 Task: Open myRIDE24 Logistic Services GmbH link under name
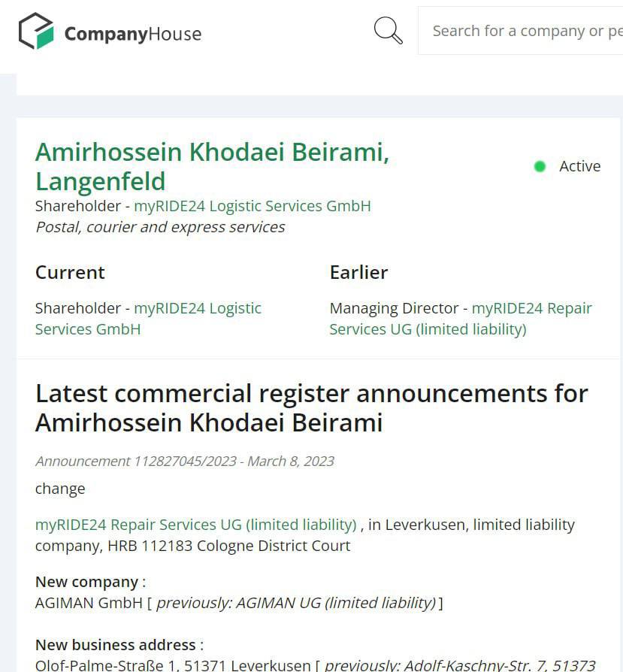point(253,206)
